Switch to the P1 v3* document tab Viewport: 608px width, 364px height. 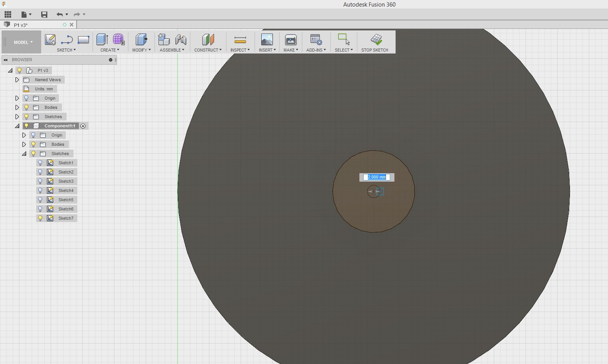click(21, 25)
